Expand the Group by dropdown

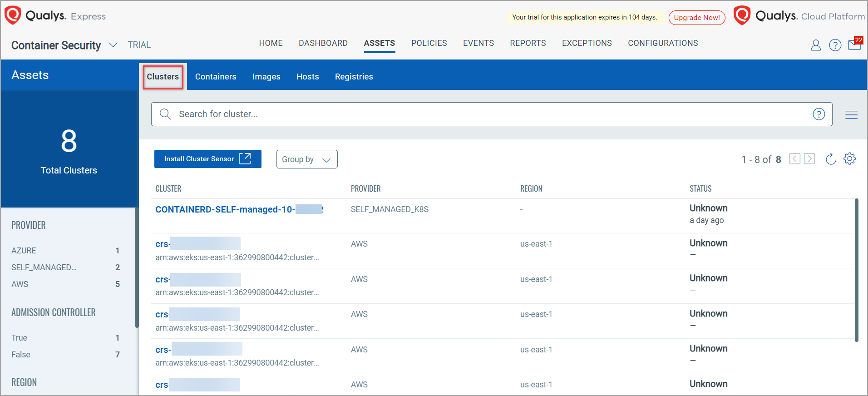tap(306, 159)
